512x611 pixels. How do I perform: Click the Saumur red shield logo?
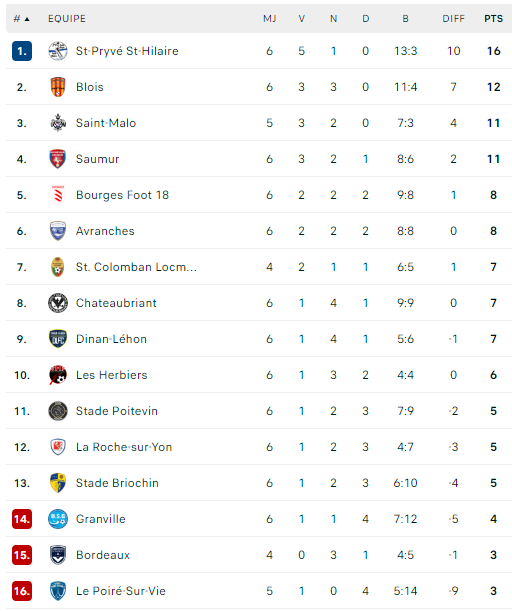pyautogui.click(x=58, y=159)
